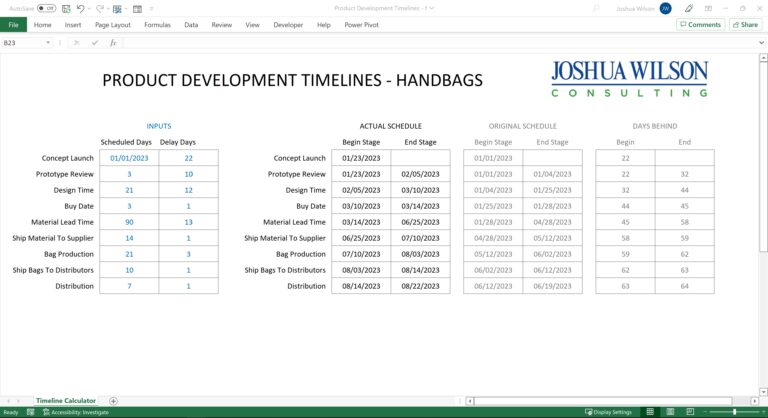
Task: Open the Formulas tab
Action: (157, 25)
